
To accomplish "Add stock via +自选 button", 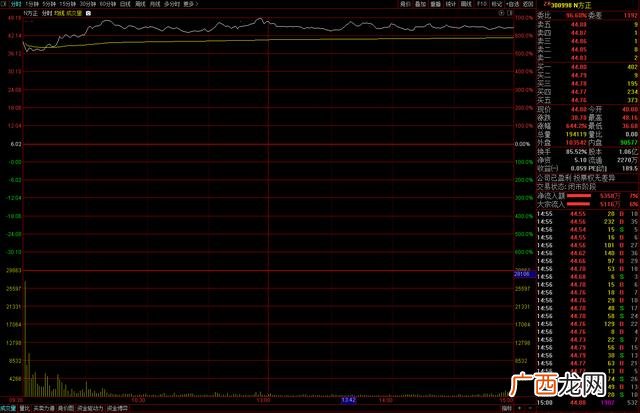I will pyautogui.click(x=512, y=4).
